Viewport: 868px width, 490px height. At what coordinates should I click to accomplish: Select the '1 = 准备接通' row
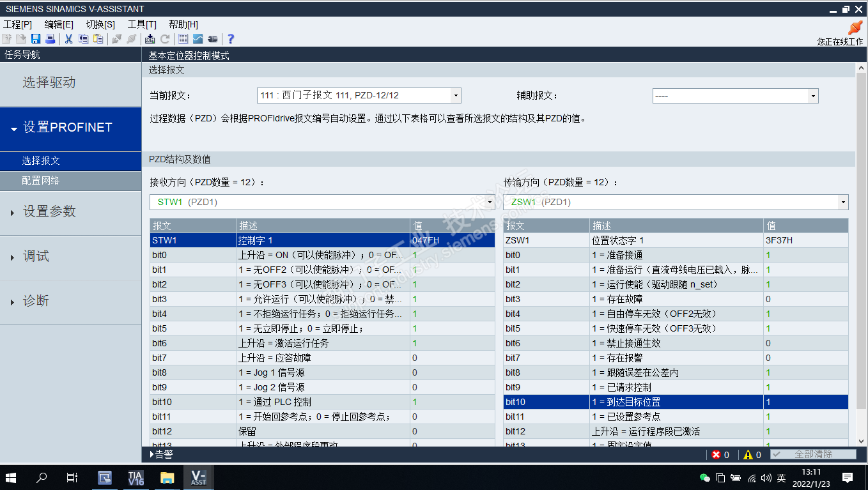[x=676, y=256]
